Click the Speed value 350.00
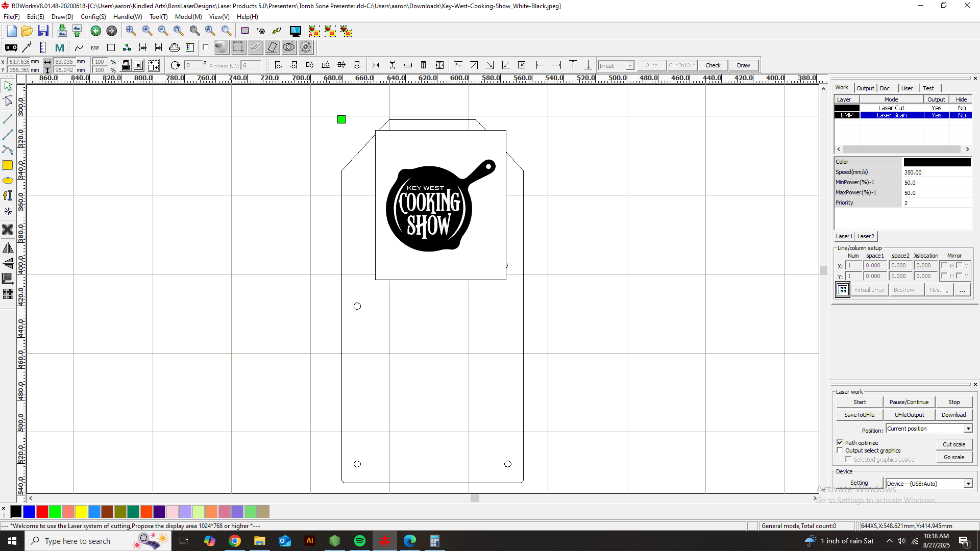This screenshot has height=551, width=980. [x=937, y=172]
